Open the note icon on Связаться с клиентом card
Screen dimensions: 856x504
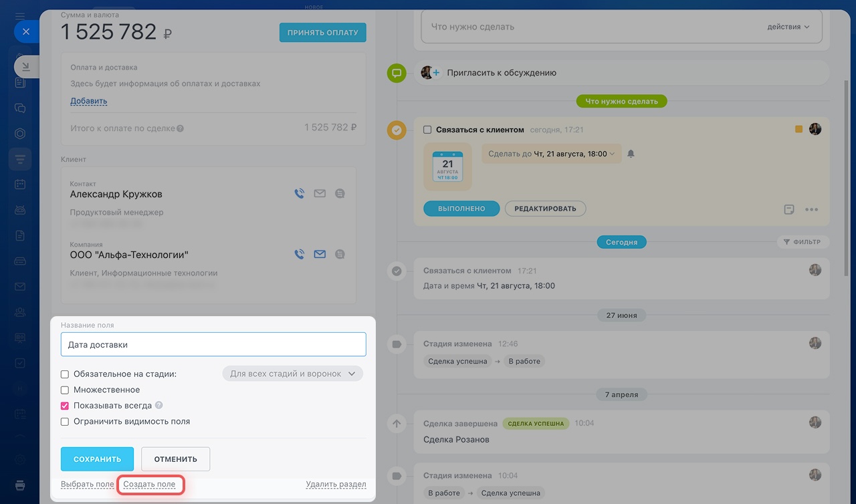tap(789, 209)
